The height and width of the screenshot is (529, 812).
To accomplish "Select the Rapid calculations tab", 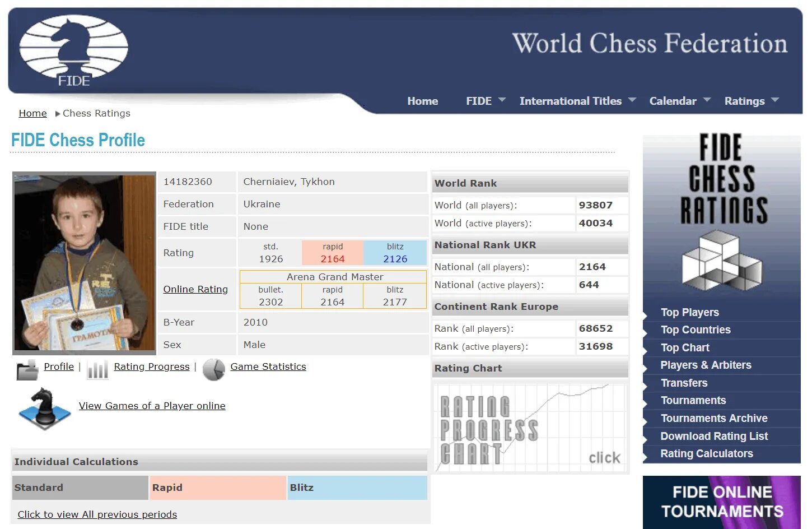I will click(218, 488).
